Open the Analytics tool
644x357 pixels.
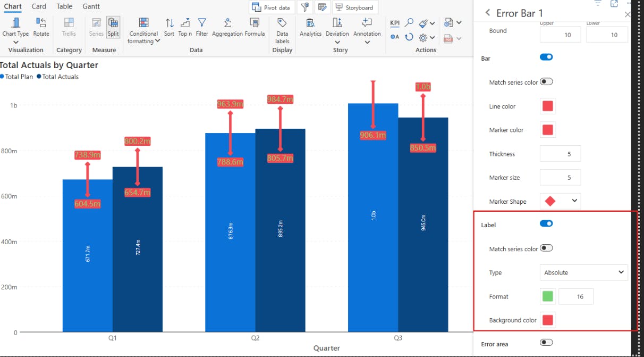coord(310,23)
